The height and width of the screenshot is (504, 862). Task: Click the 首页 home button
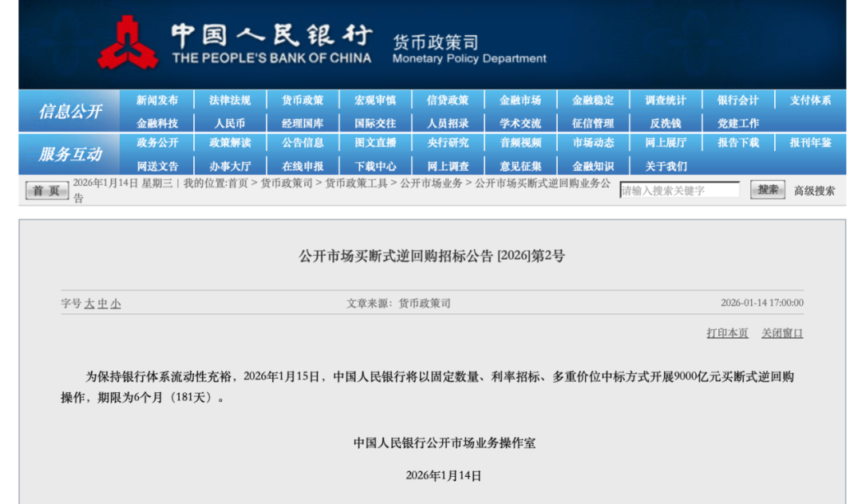(47, 191)
